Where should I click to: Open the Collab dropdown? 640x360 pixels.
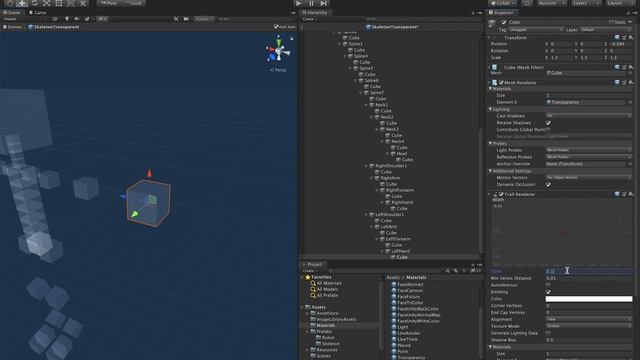tap(503, 3)
